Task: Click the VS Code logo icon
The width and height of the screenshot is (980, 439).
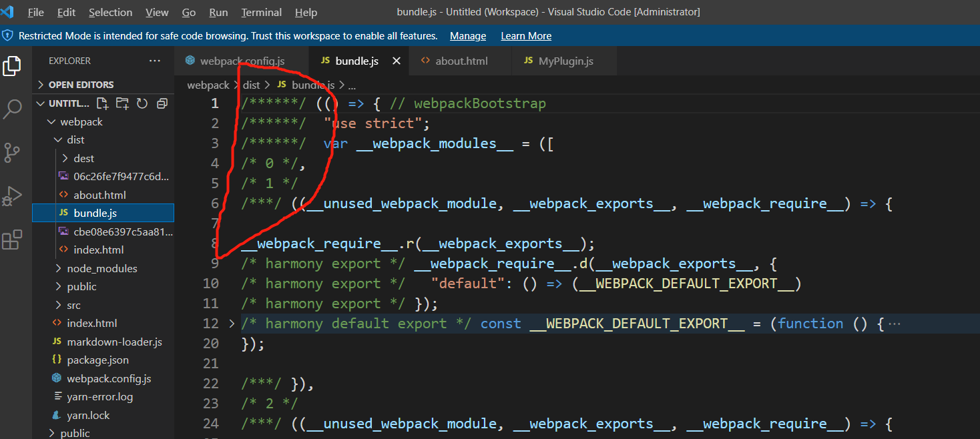Action: click(x=7, y=12)
